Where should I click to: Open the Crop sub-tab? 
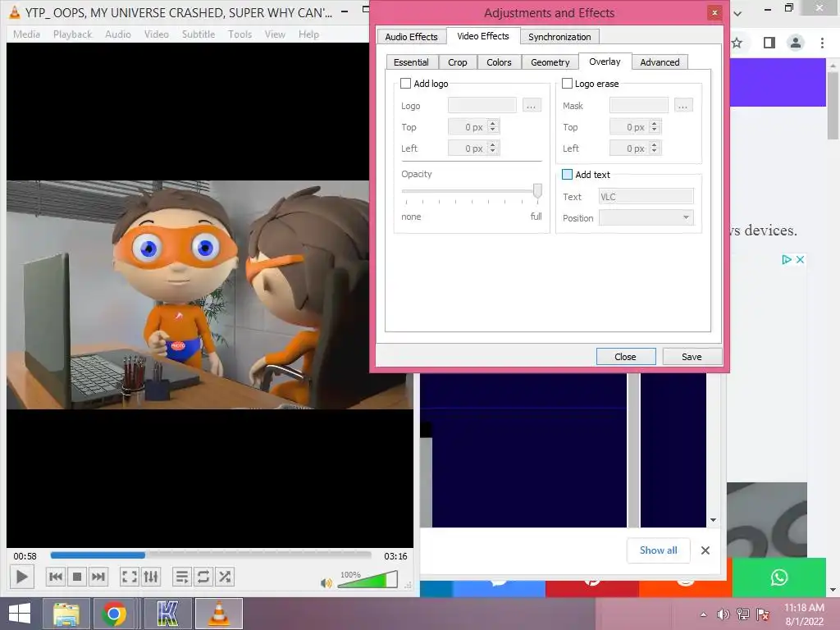[x=458, y=62]
